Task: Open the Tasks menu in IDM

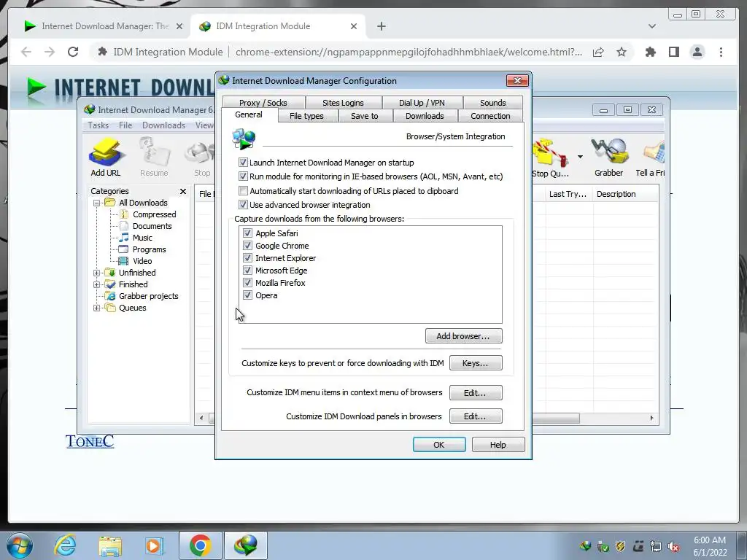Action: [98, 125]
